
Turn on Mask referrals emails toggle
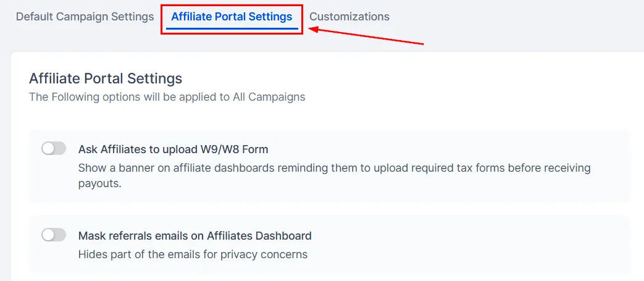click(54, 235)
